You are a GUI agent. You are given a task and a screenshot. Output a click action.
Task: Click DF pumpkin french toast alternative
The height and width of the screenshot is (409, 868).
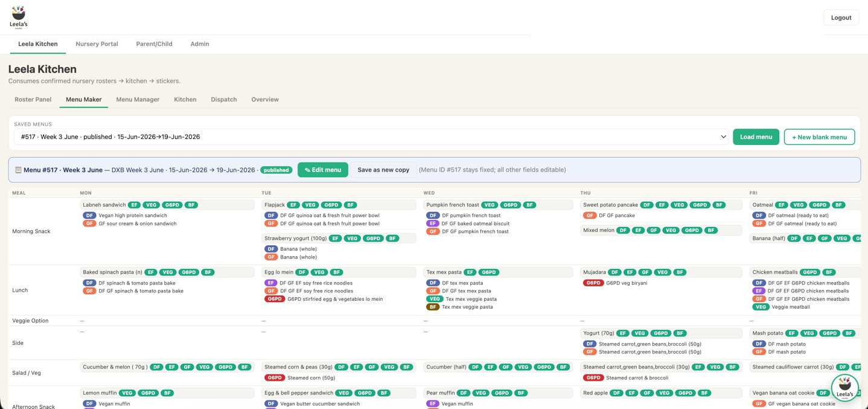point(471,216)
